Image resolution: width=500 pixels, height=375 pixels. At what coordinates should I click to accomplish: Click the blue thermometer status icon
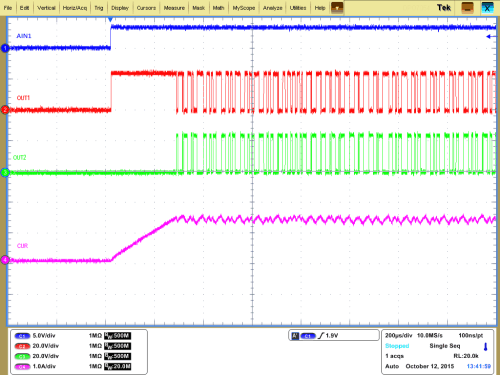pos(486,347)
